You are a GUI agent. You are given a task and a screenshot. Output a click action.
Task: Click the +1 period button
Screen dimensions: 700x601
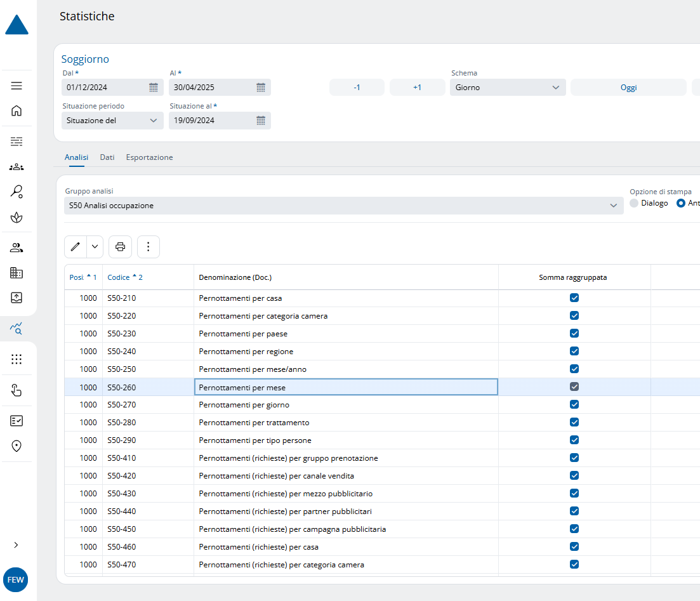pyautogui.click(x=417, y=88)
